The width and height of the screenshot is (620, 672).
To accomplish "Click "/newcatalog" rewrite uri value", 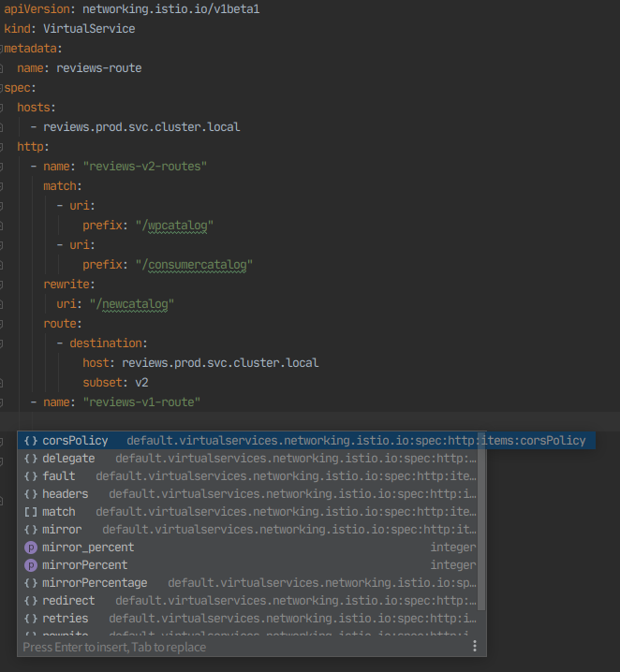I will pos(132,304).
